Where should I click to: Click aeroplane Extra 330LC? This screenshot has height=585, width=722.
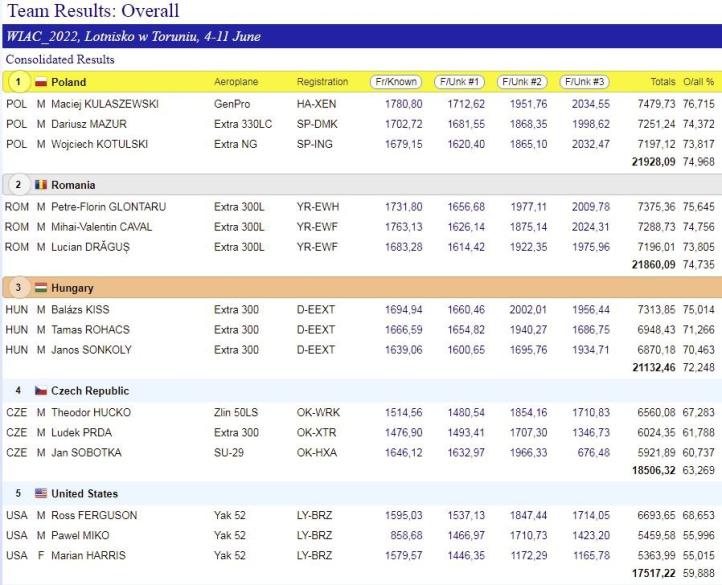point(243,124)
